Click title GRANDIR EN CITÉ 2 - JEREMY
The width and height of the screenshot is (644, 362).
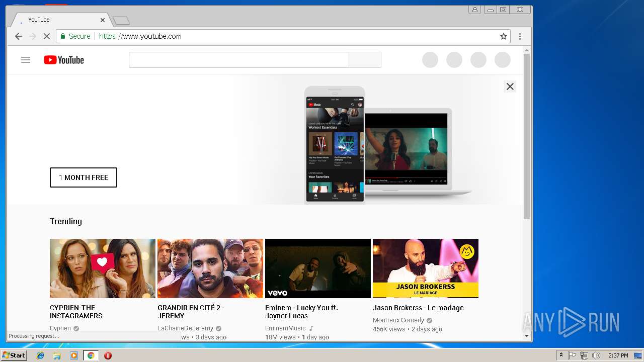(x=191, y=312)
